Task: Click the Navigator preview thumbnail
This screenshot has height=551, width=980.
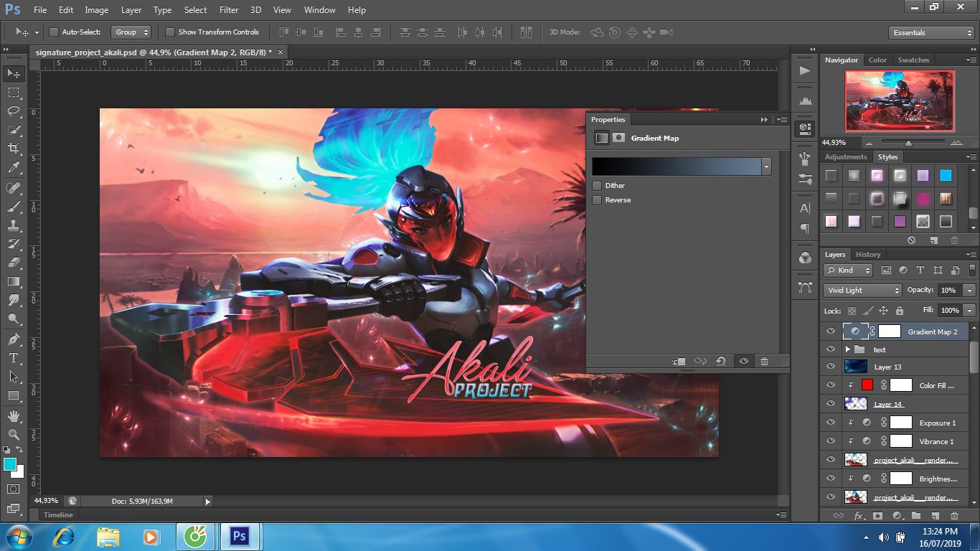Action: [900, 101]
